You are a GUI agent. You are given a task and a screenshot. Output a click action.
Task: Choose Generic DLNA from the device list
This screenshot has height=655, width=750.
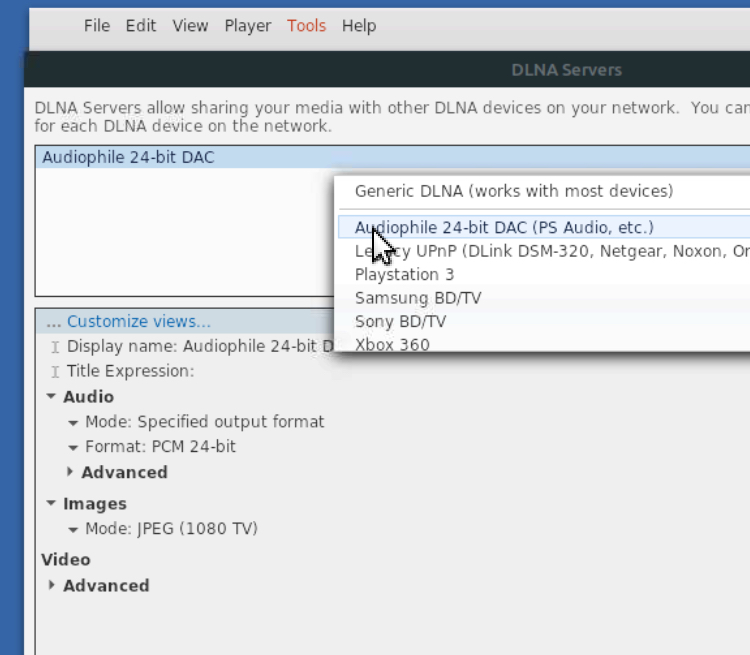coord(514,191)
